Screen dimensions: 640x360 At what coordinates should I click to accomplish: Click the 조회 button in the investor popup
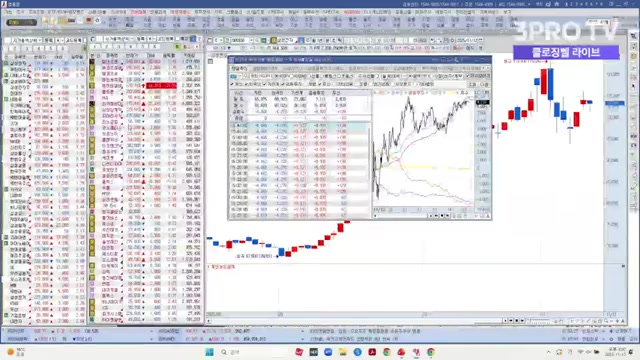point(472,84)
